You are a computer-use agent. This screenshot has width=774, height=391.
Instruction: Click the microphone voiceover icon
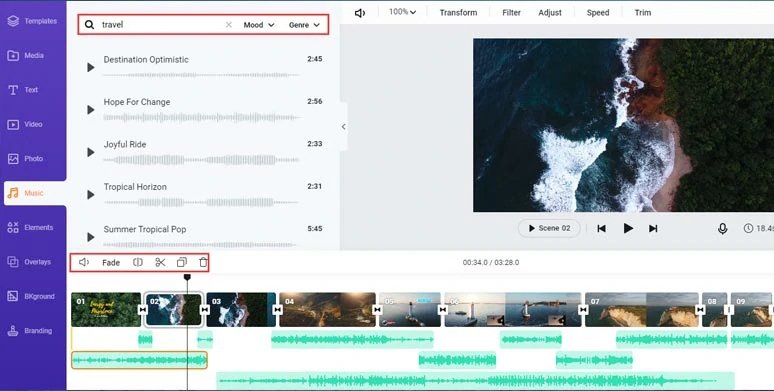coord(722,229)
